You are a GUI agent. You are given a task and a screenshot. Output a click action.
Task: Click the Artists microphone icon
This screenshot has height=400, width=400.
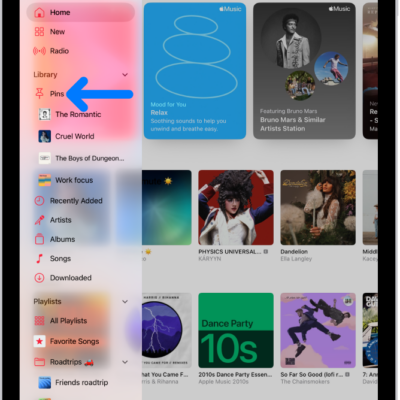click(39, 220)
